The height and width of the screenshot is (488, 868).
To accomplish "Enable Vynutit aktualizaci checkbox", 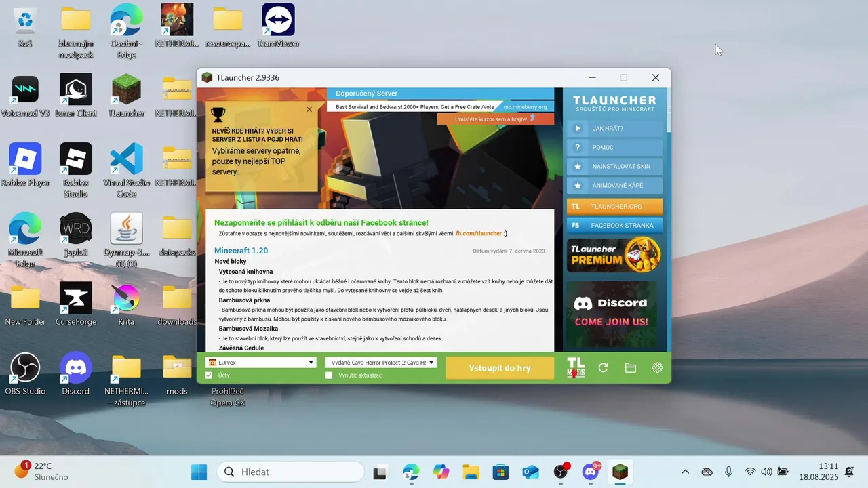I will [x=329, y=375].
